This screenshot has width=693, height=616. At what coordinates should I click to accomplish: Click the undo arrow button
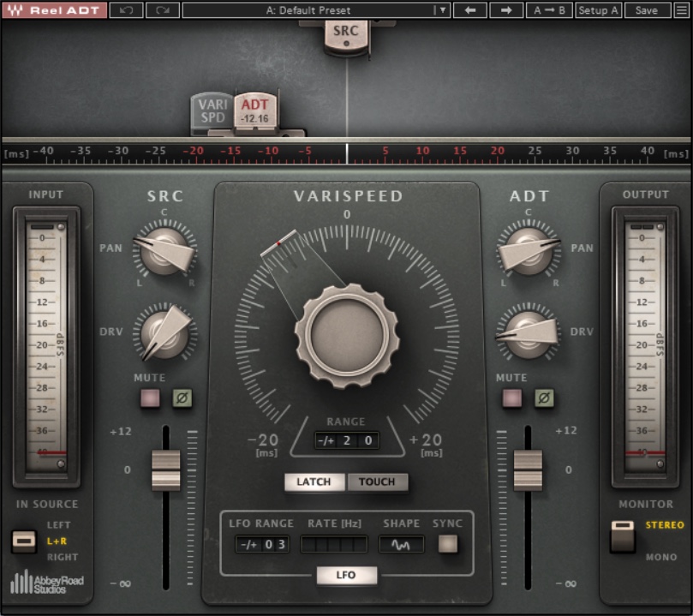(126, 10)
